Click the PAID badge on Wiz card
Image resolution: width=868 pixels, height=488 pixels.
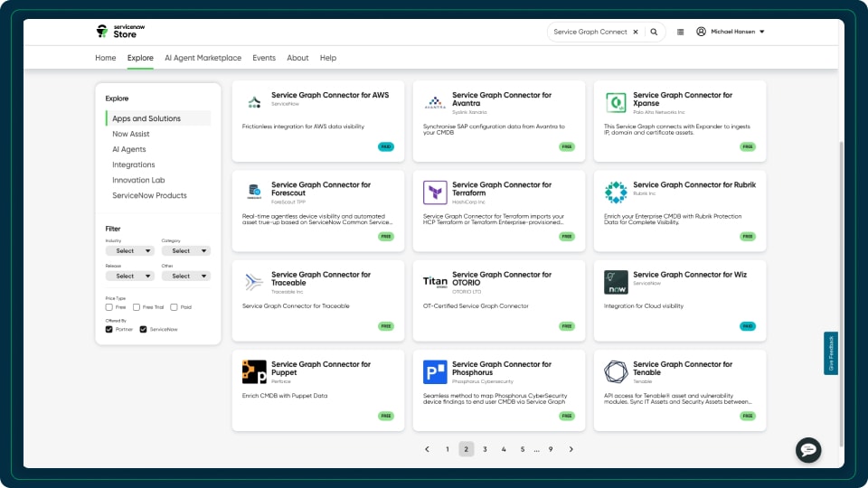click(748, 326)
